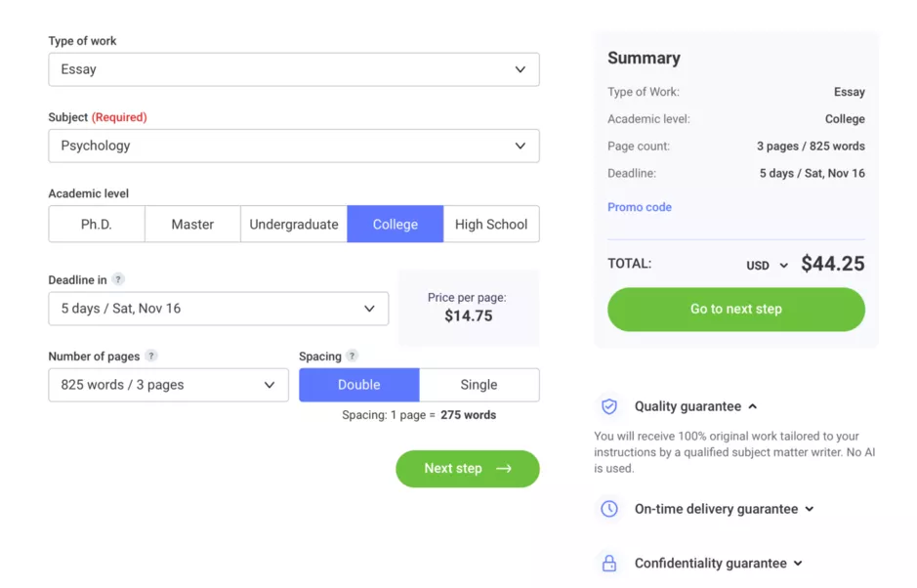Open the Subject dropdown showing Psychology
The width and height of the screenshot is (917, 588).
294,146
